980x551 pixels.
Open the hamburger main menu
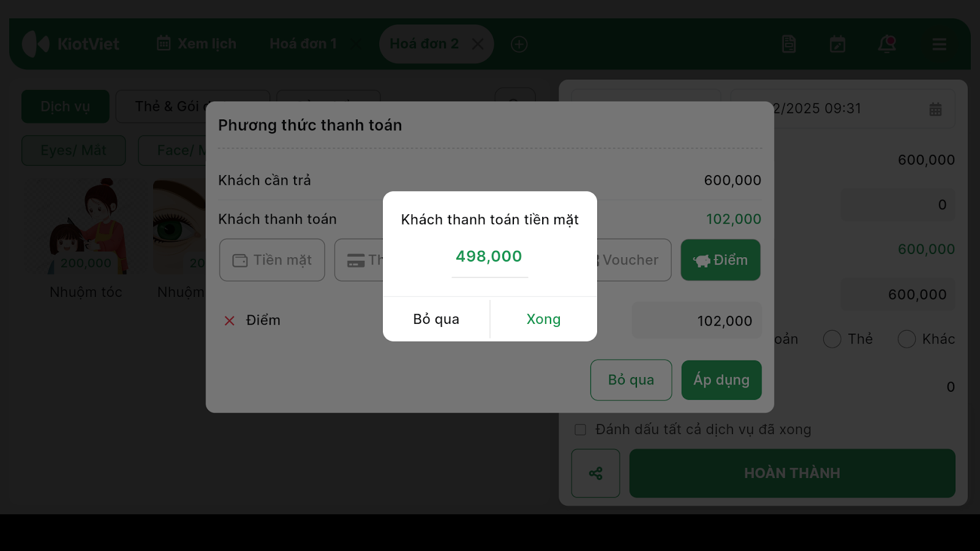(x=940, y=44)
